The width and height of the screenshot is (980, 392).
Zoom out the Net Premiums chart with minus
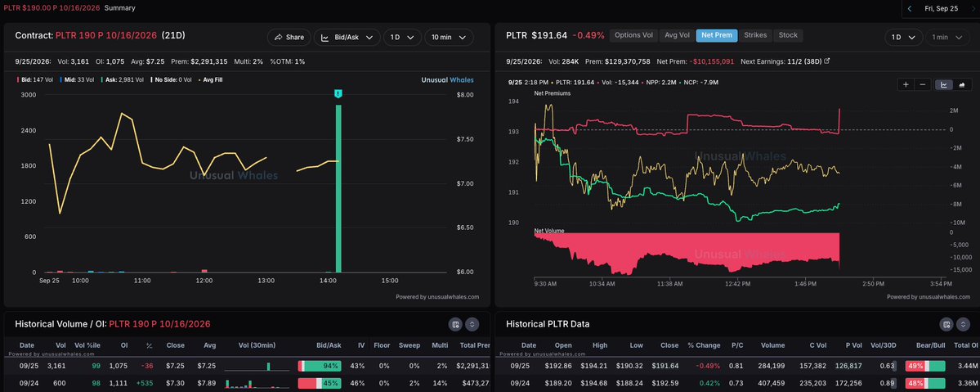[x=923, y=84]
